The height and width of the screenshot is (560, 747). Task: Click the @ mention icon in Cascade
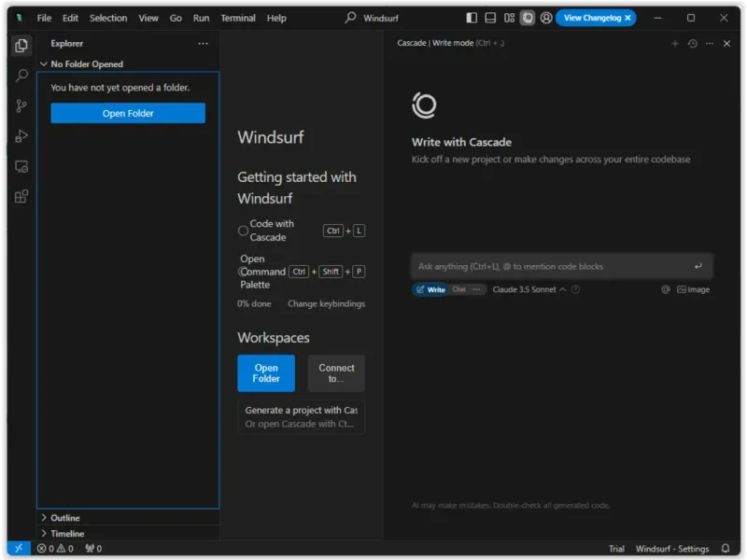(666, 289)
